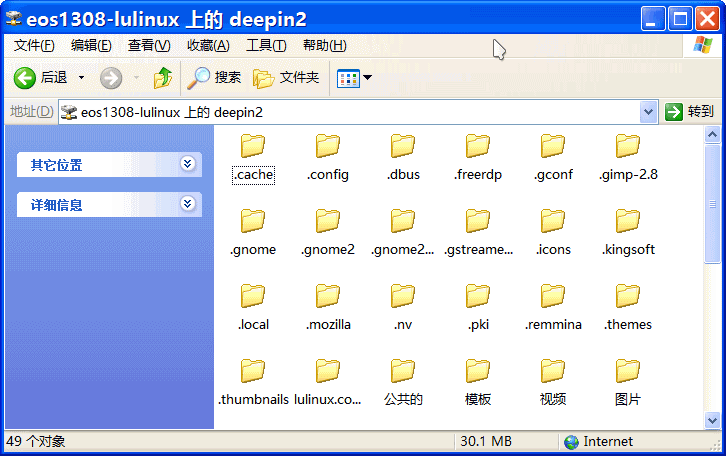Select the .gstreame... folder icon
Image resolution: width=726 pixels, height=456 pixels.
pyautogui.click(x=478, y=221)
